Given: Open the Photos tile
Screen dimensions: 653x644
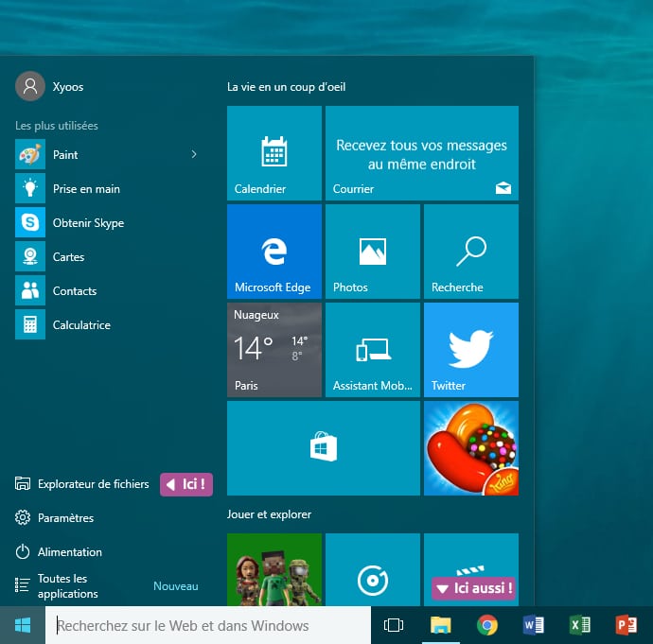Looking at the screenshot, I should [x=373, y=252].
